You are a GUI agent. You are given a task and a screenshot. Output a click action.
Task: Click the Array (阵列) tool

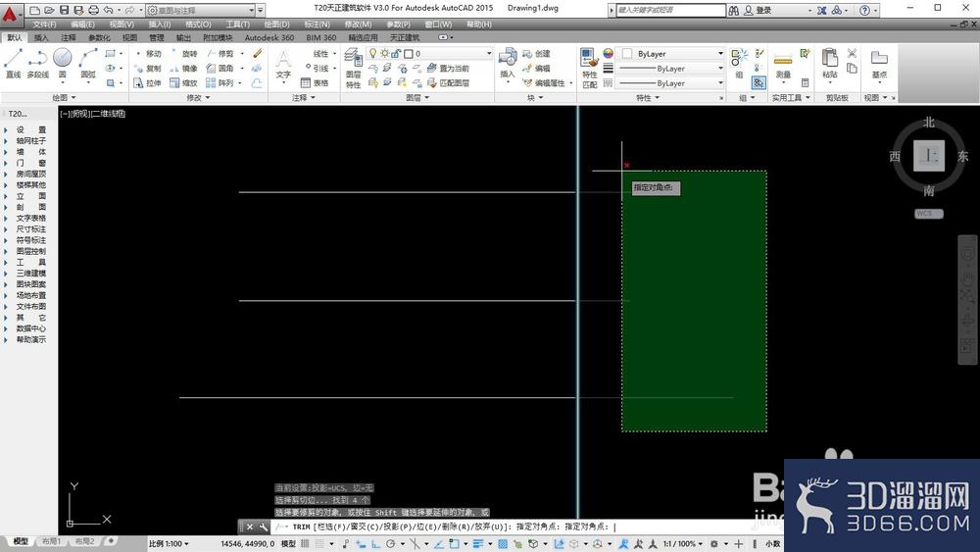point(220,82)
